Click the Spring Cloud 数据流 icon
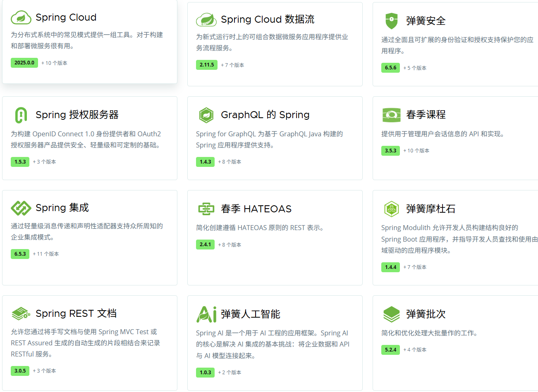 [206, 20]
